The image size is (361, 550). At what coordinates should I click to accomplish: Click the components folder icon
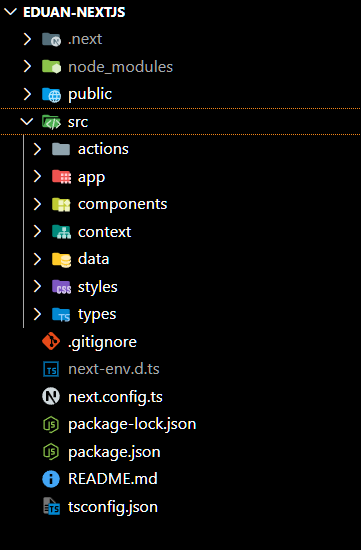coord(61,204)
